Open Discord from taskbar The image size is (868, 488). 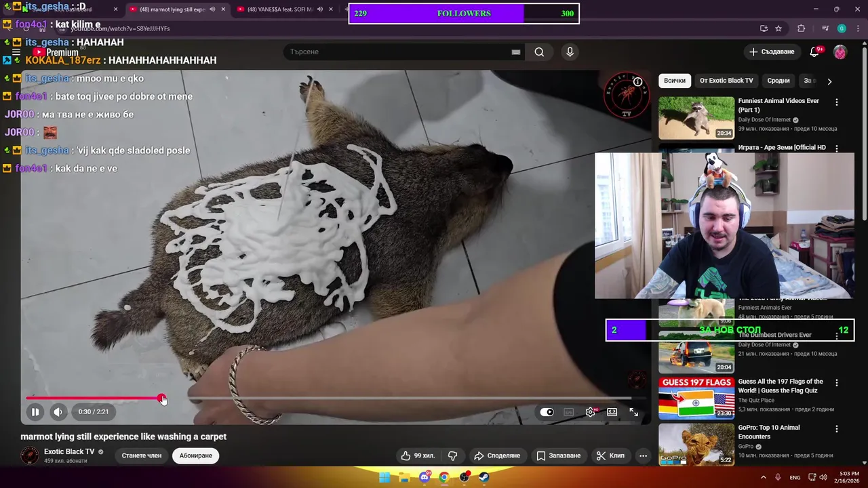[425, 477]
